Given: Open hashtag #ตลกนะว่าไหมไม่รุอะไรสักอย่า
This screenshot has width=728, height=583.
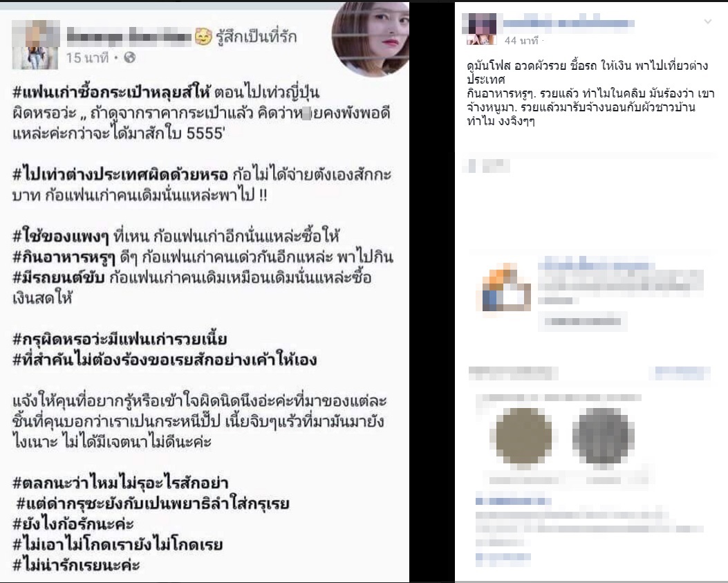Looking at the screenshot, I should 120,483.
